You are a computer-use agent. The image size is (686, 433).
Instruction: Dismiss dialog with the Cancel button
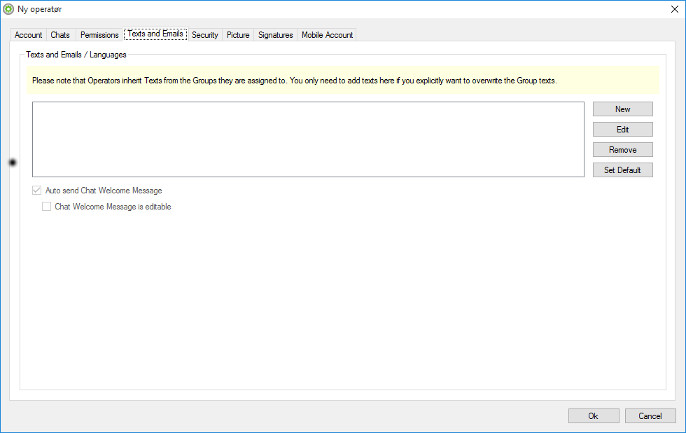coord(650,416)
